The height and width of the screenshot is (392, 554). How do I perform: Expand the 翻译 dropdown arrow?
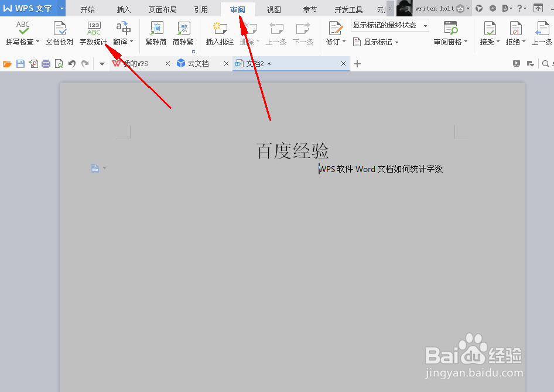point(131,42)
